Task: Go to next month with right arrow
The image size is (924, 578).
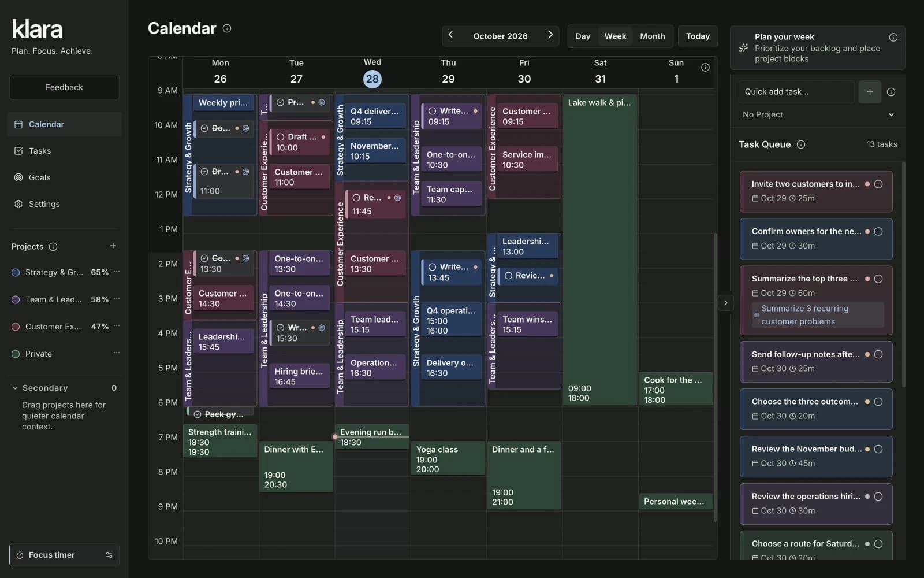Action: click(x=550, y=35)
